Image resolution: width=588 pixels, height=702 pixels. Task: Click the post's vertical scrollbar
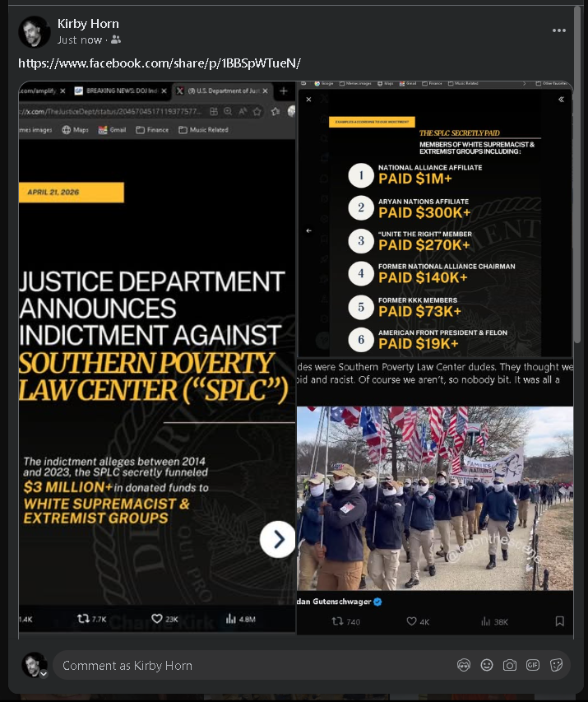click(x=577, y=174)
